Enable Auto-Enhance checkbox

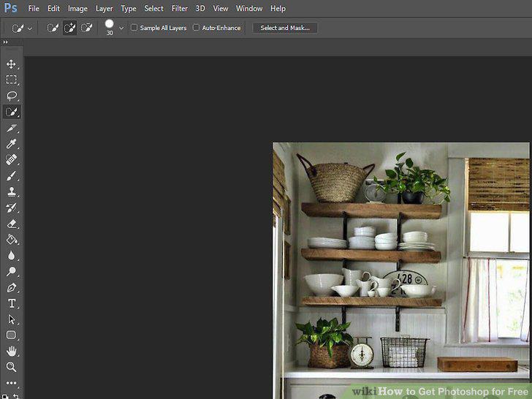(x=196, y=28)
